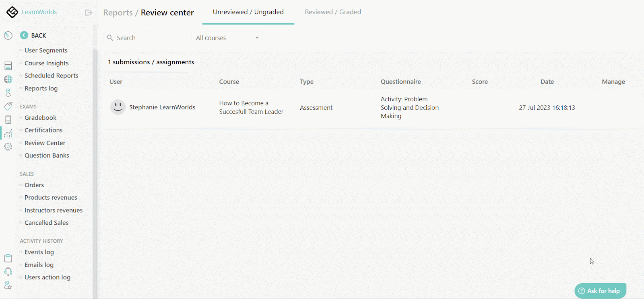Open the price tag marketing icon

[x=8, y=106]
